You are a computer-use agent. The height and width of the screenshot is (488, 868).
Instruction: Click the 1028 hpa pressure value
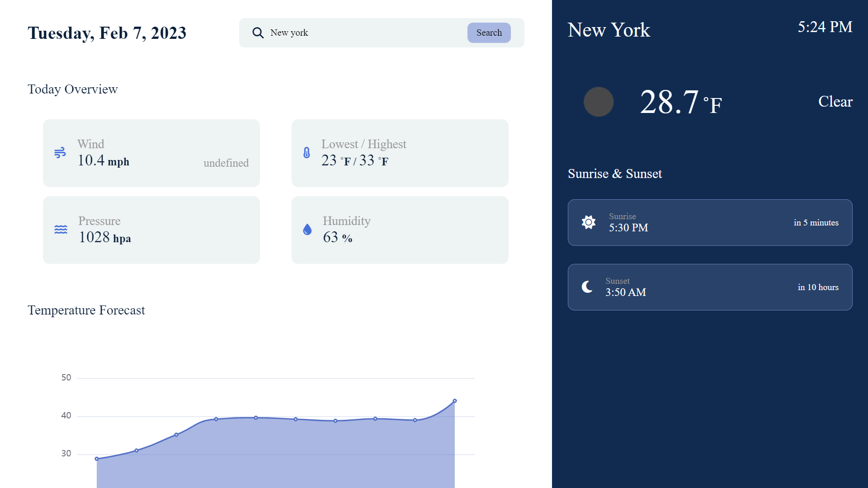coord(104,237)
